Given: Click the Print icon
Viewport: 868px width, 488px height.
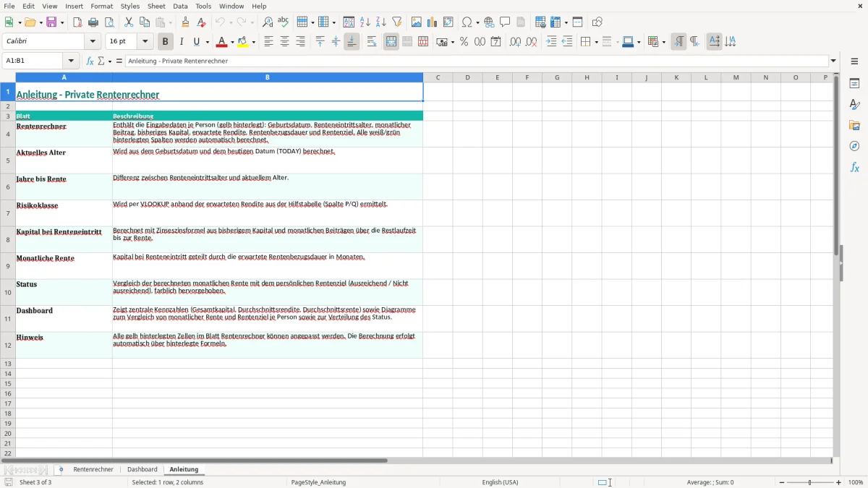Looking at the screenshot, I should (93, 22).
